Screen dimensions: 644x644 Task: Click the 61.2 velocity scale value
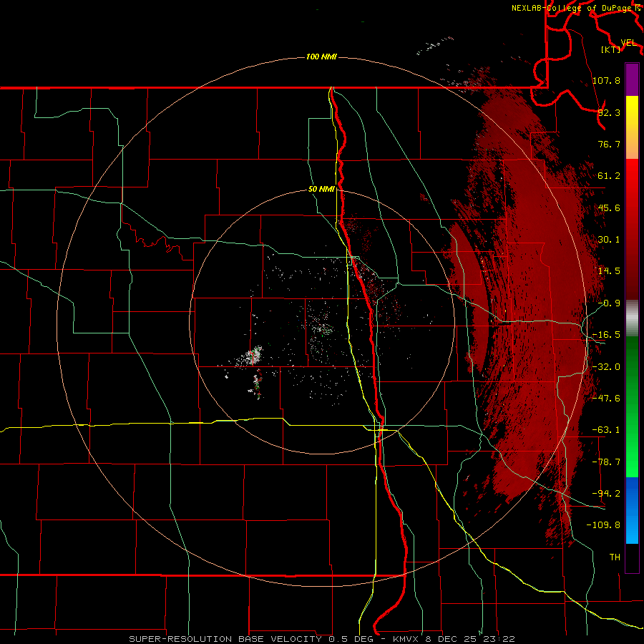609,176
